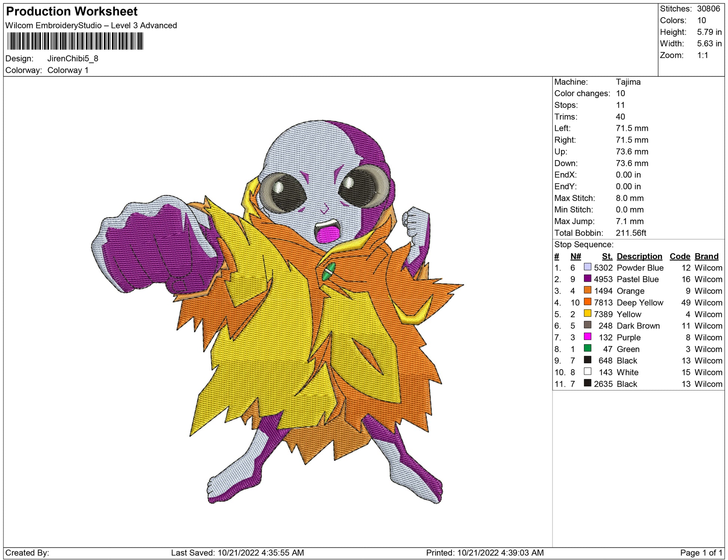Click the Production Worksheet title
This screenshot has width=728, height=560.
pos(72,12)
